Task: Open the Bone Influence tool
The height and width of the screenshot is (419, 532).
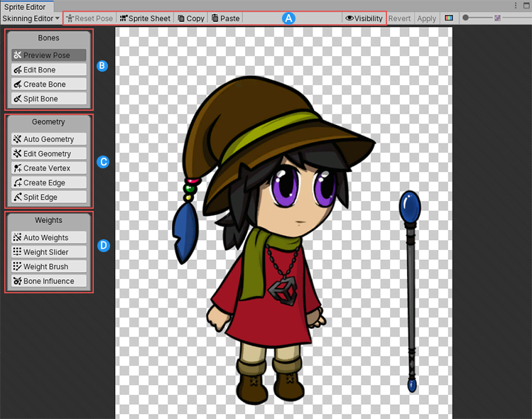Action: pyautogui.click(x=48, y=281)
